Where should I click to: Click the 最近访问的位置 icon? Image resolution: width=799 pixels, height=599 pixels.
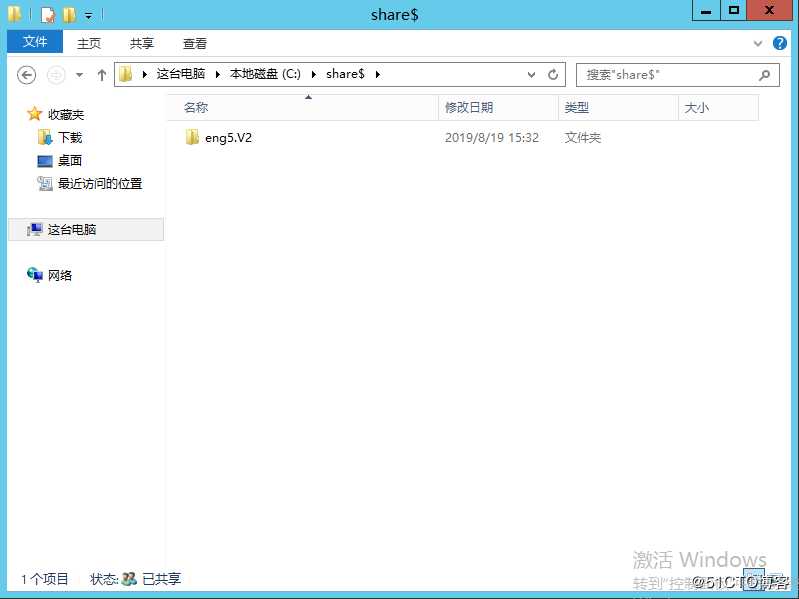(x=45, y=183)
